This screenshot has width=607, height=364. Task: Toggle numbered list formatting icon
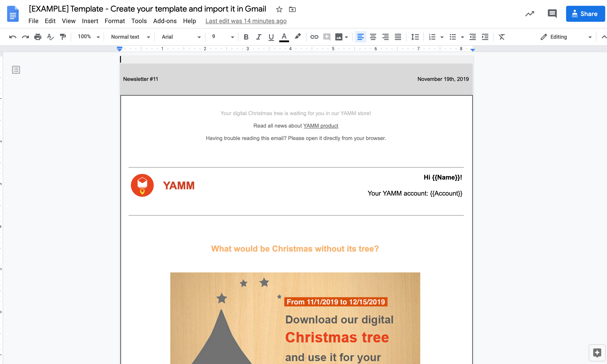click(x=432, y=36)
